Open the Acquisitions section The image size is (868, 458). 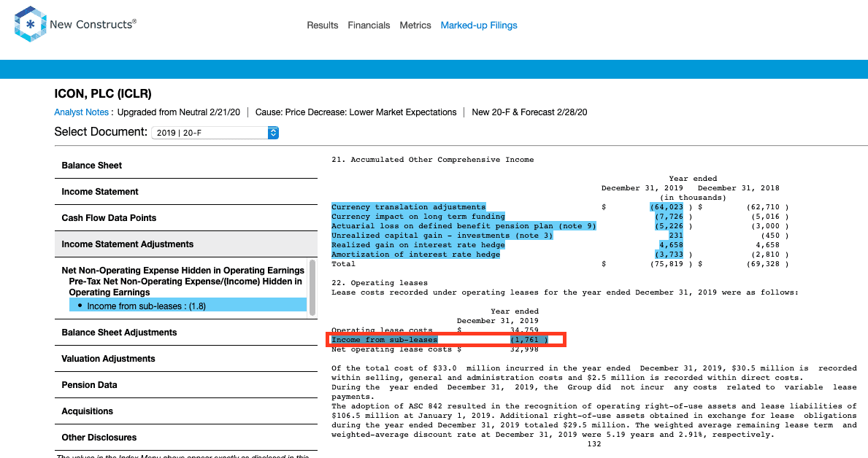point(186,411)
